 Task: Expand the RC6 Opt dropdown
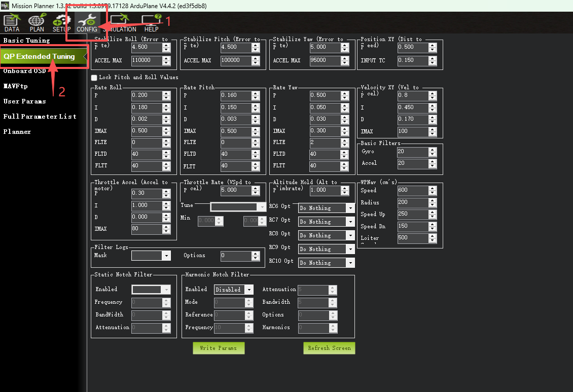pos(327,208)
